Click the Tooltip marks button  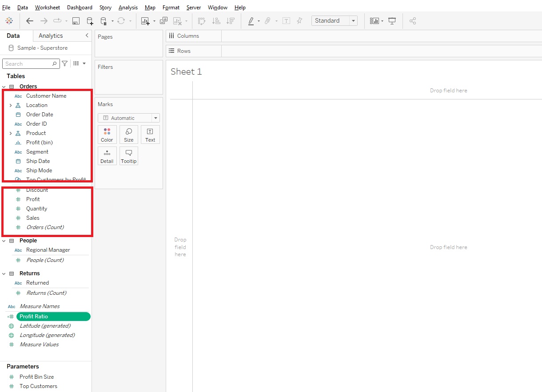point(129,156)
